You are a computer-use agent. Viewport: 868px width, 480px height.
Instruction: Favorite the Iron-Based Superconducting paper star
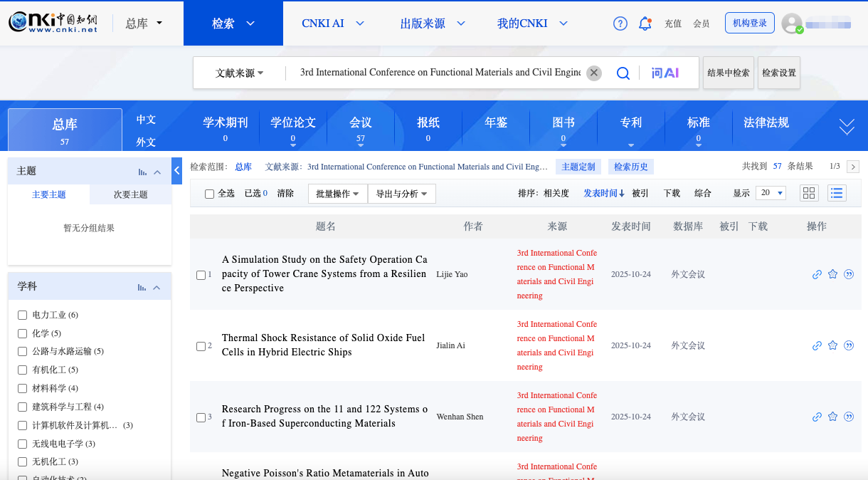[x=832, y=417]
